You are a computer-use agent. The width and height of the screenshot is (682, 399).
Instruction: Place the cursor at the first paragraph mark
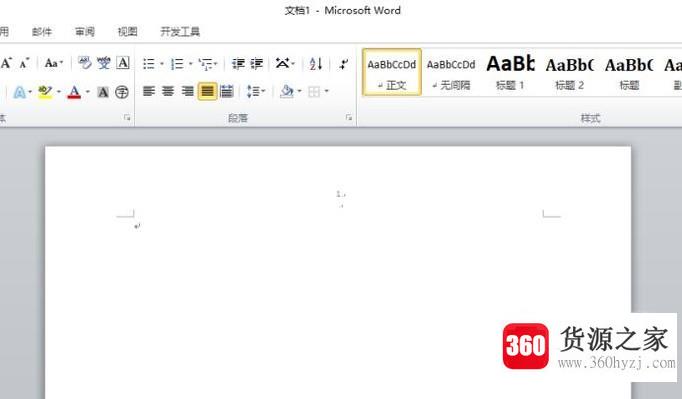click(137, 226)
